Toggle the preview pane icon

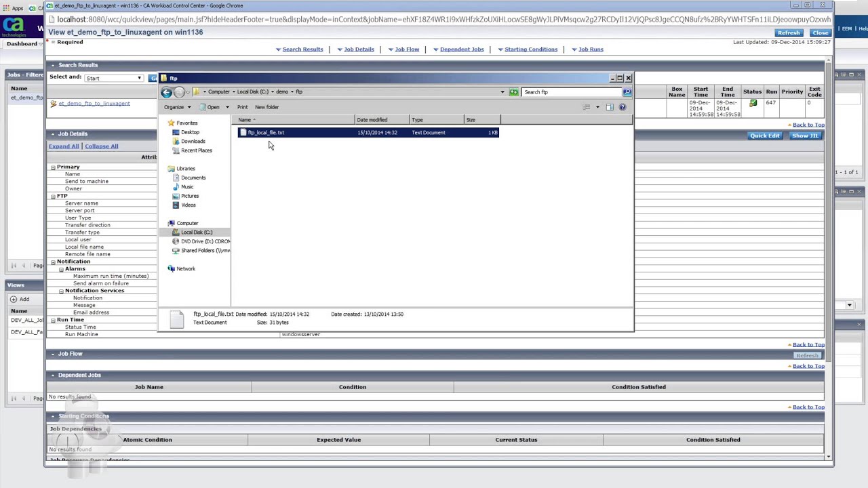point(610,107)
